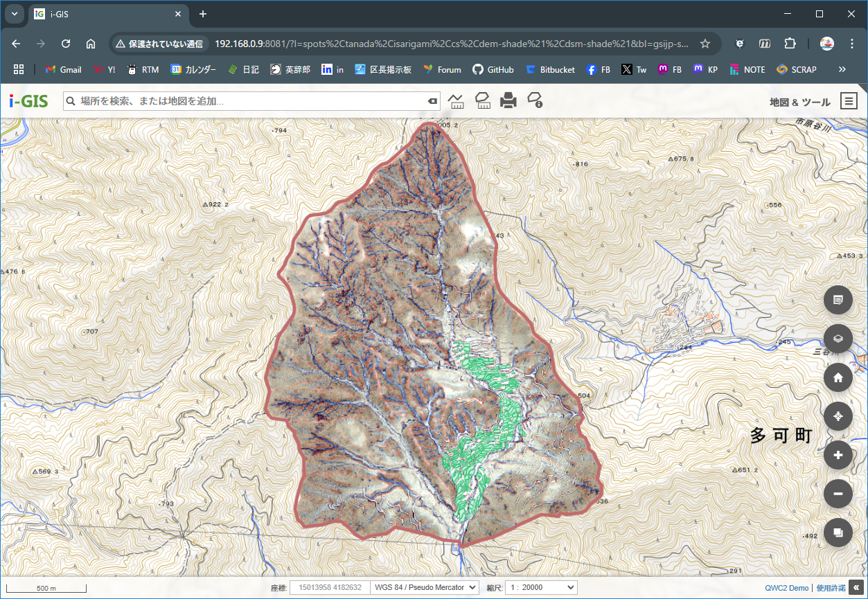The height and width of the screenshot is (599, 868).
Task: Open the 地図 & ツール hamburger menu
Action: pos(849,101)
